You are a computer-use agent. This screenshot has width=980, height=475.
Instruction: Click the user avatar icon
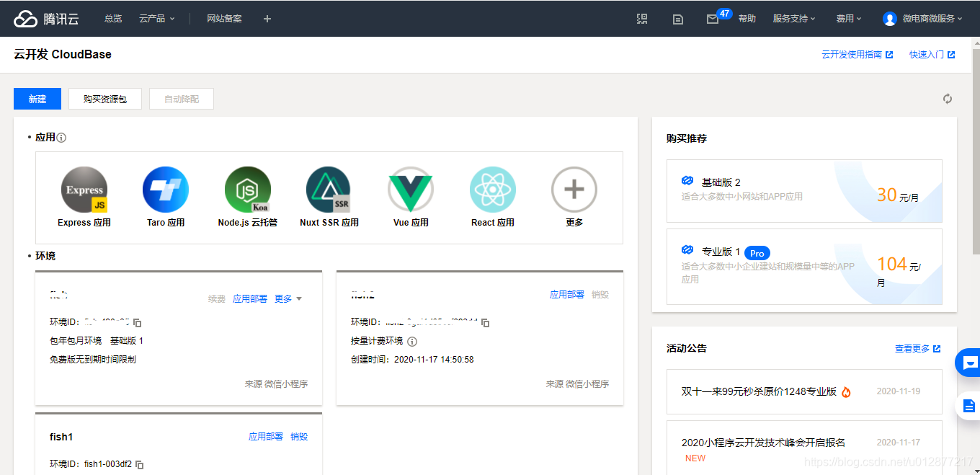click(890, 19)
